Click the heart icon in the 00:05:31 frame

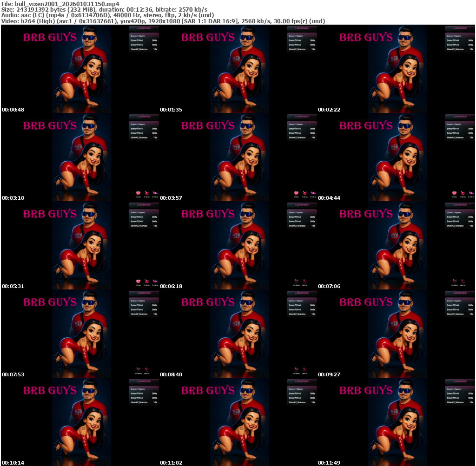click(x=138, y=281)
